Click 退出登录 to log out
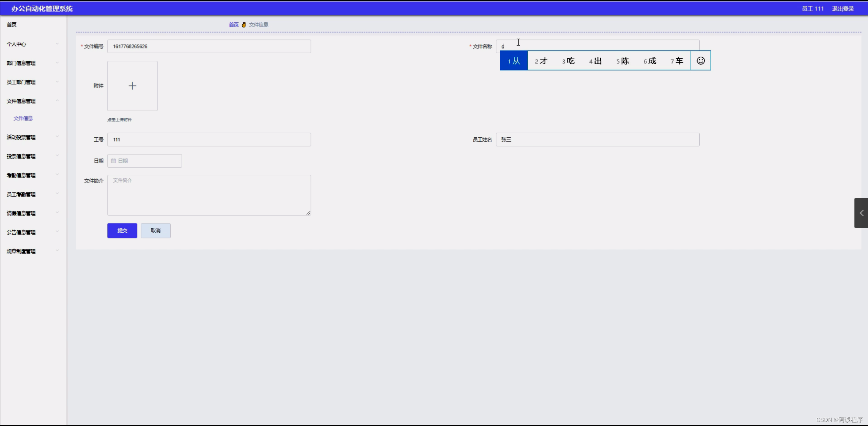This screenshot has height=426, width=868. click(x=843, y=9)
